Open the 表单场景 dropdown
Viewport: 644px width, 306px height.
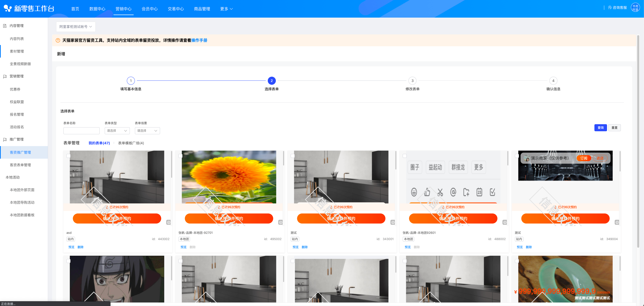coord(147,131)
